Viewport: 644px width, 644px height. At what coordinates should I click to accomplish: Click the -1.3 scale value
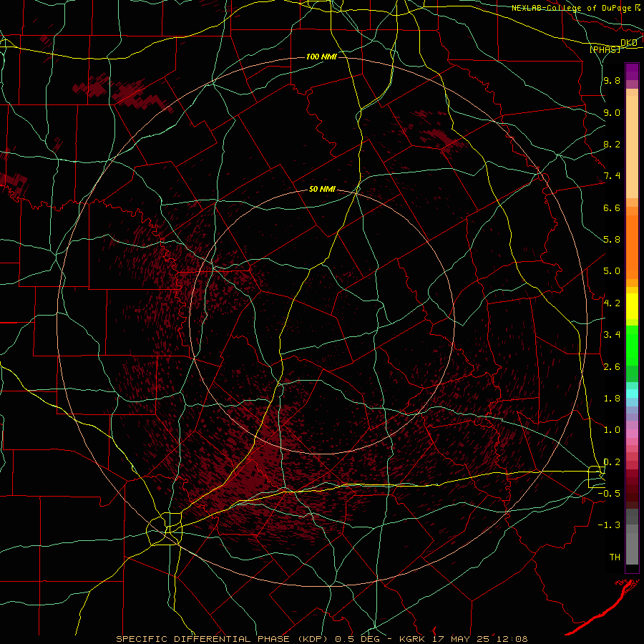coord(609,525)
